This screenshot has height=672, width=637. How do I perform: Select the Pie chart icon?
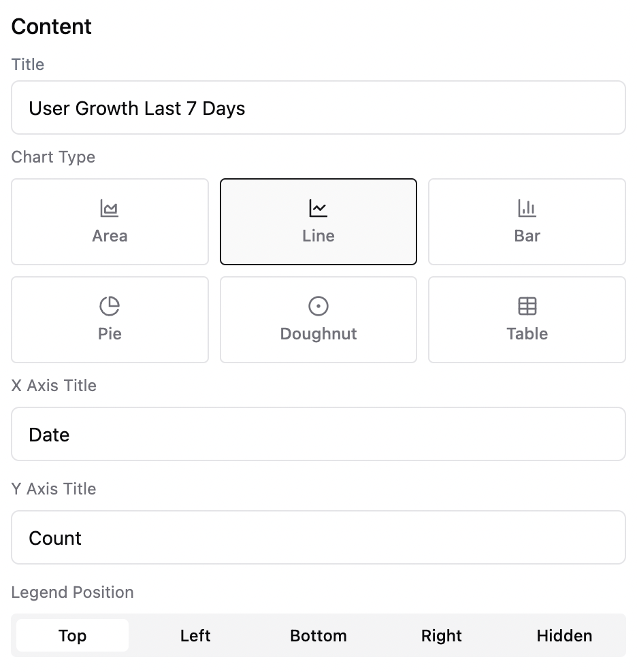point(110,306)
